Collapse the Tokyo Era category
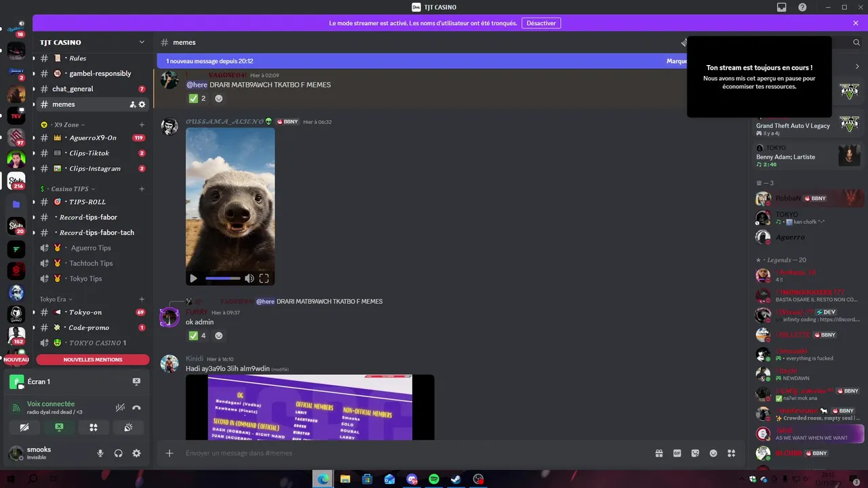This screenshot has height=488, width=868. click(56, 299)
